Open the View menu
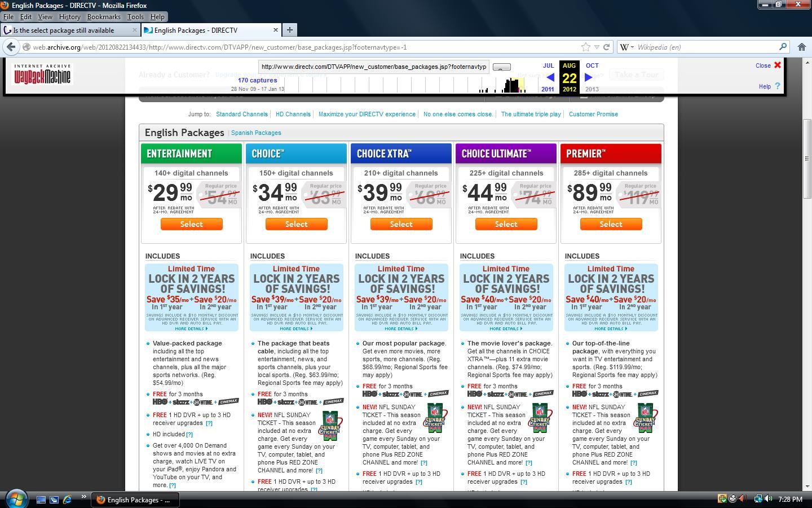This screenshot has height=508, width=812. tap(45, 17)
